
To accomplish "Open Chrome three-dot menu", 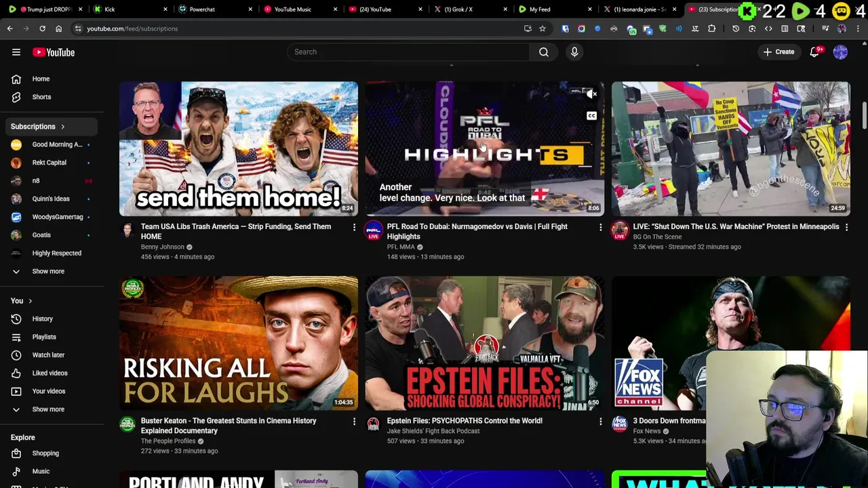I will click(x=858, y=28).
